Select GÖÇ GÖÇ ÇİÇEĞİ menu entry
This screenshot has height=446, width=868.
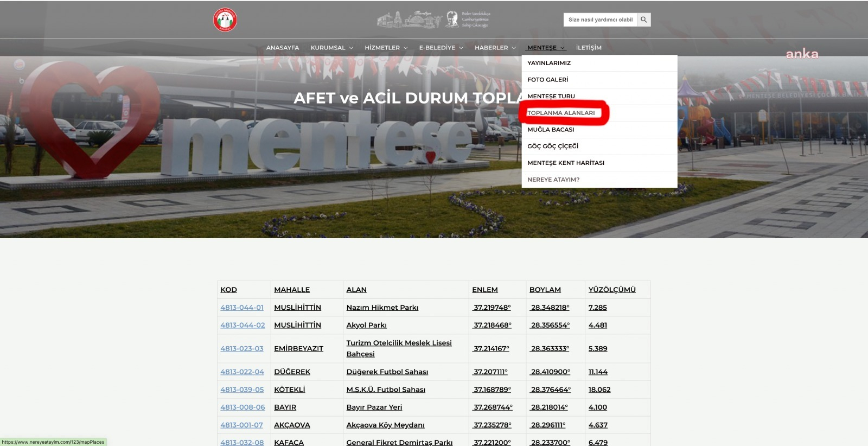[x=553, y=146]
